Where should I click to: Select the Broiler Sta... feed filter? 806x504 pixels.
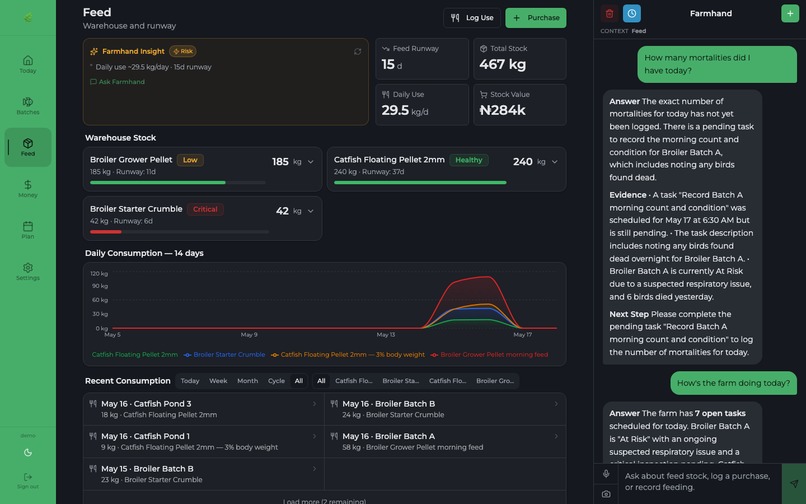(x=400, y=381)
